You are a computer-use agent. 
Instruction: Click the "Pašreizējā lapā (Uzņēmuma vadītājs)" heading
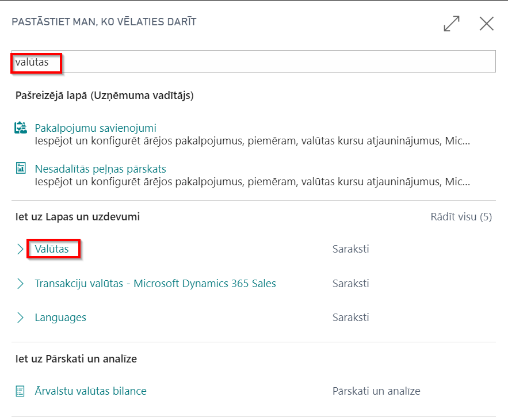coord(105,96)
